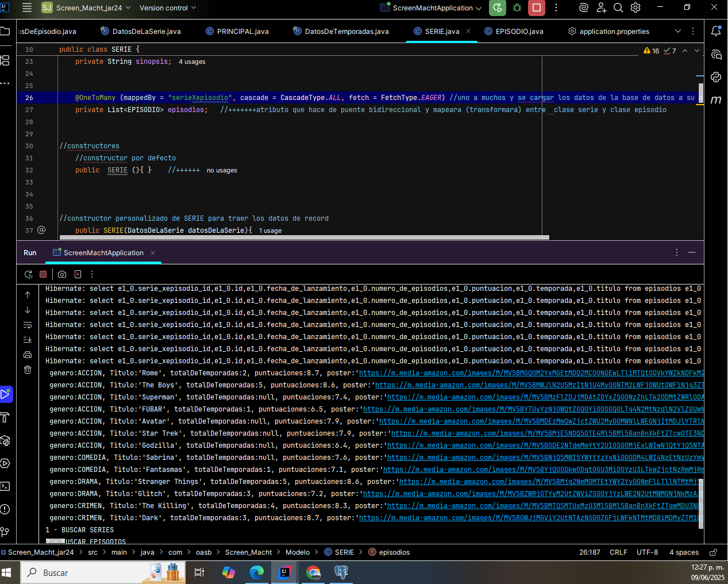This screenshot has height=584, width=728.
Task: Switch to the application.properties tab
Action: (x=608, y=31)
